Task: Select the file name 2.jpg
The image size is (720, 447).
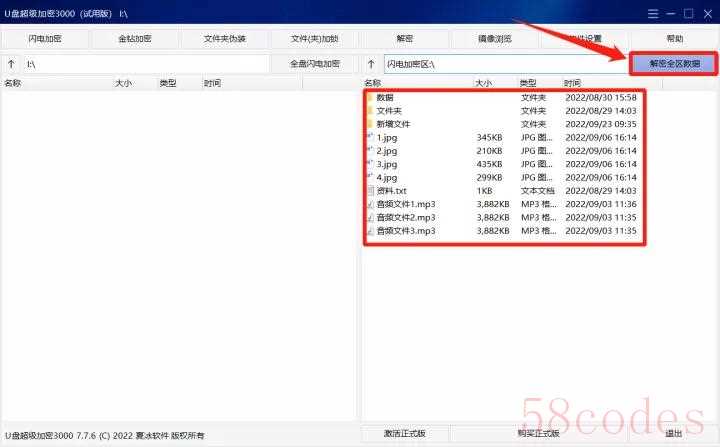Action: (x=387, y=151)
